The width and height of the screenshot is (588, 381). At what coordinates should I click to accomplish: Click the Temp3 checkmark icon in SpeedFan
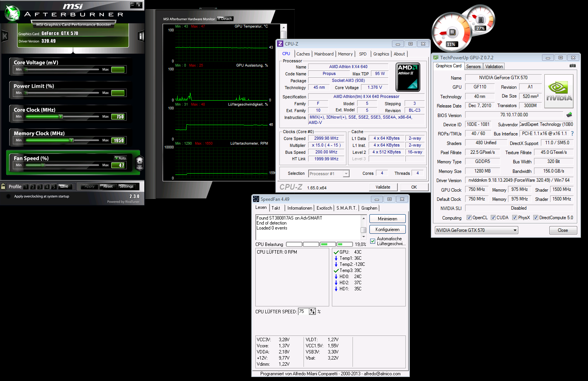pyautogui.click(x=336, y=270)
